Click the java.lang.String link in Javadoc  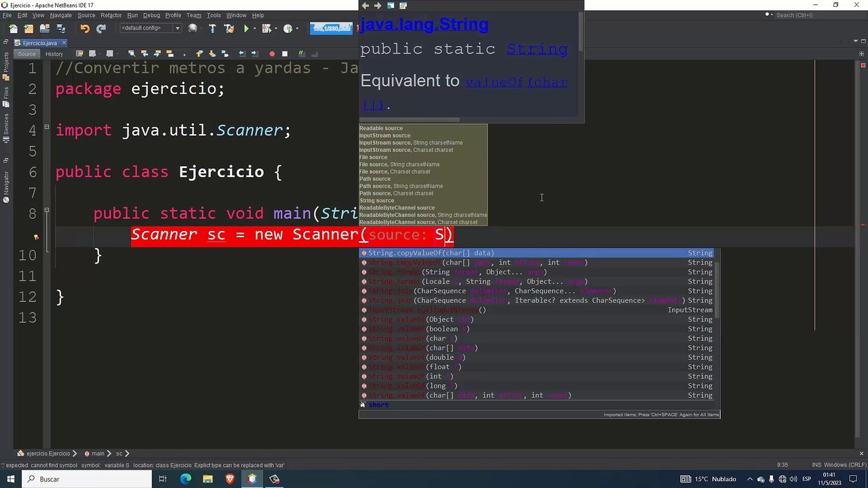[424, 24]
